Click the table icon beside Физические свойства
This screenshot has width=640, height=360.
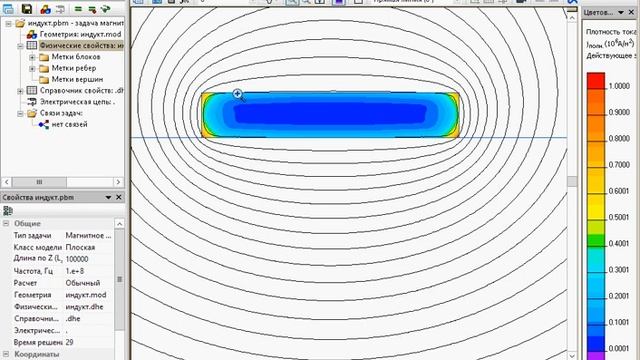tap(31, 46)
